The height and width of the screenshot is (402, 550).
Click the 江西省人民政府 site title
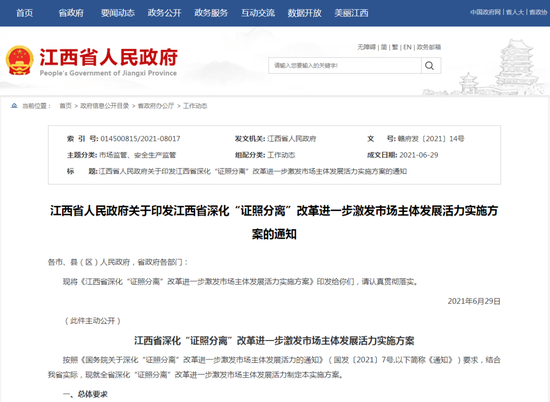pyautogui.click(x=108, y=57)
